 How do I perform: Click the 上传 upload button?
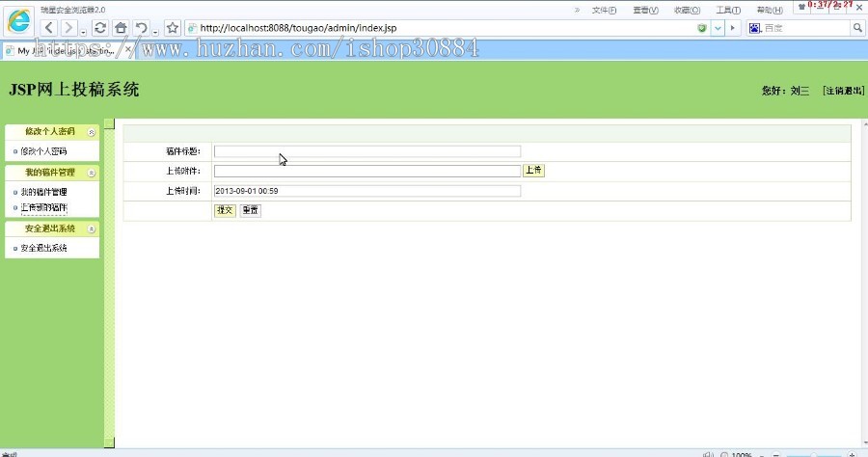point(533,171)
